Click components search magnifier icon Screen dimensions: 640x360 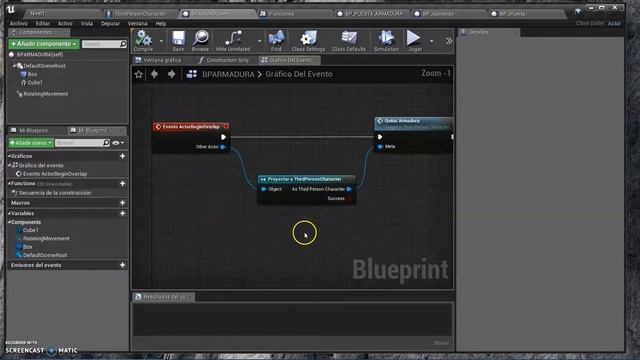click(x=123, y=44)
